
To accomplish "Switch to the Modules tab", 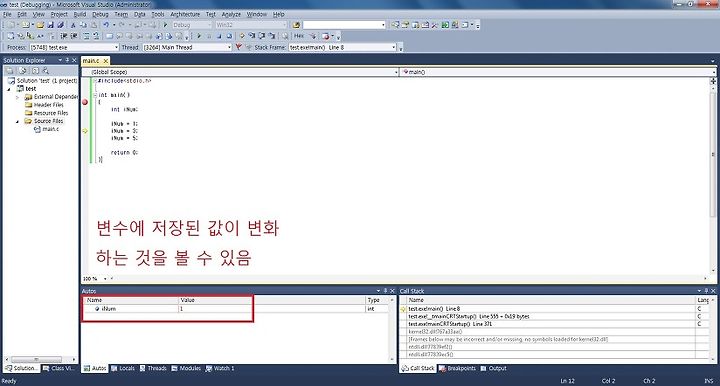I will pos(186,368).
